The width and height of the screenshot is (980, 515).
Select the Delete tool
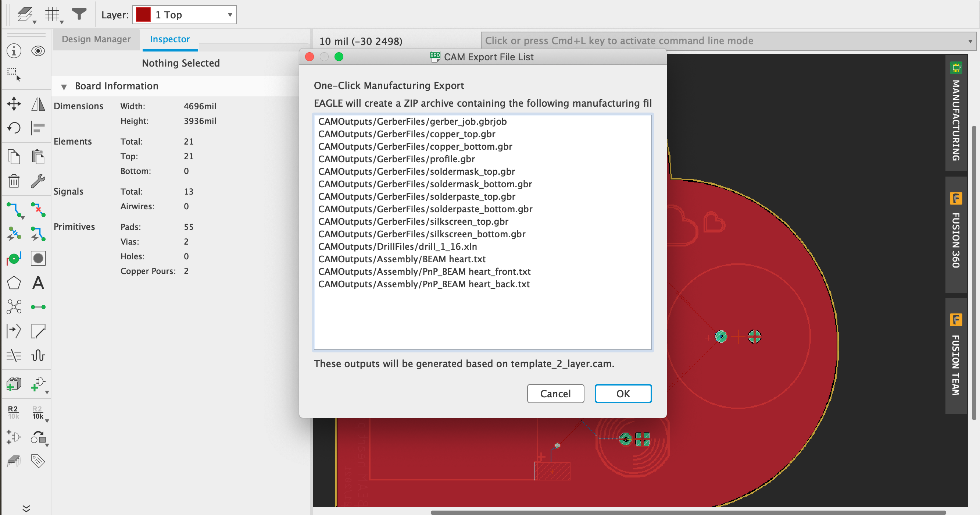[x=14, y=182]
